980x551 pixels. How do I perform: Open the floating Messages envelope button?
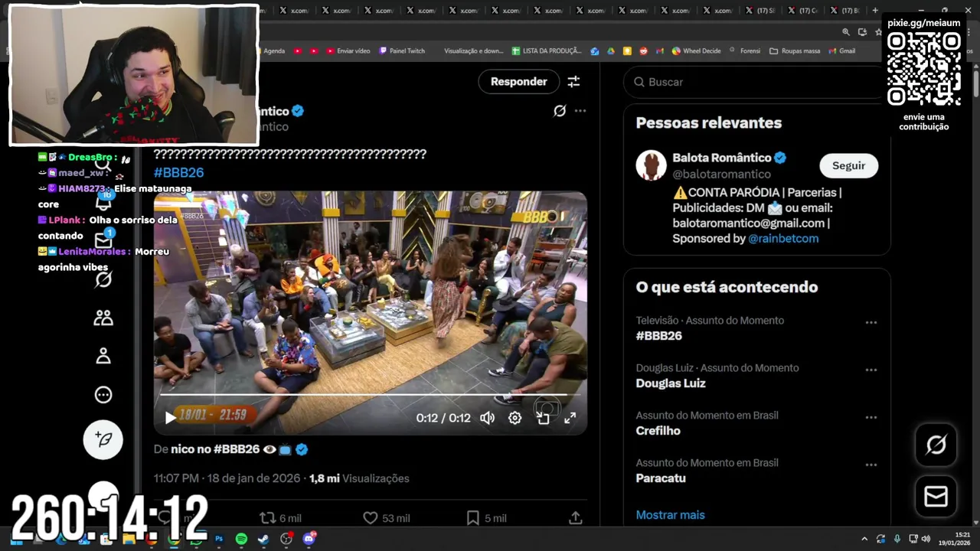coord(936,497)
